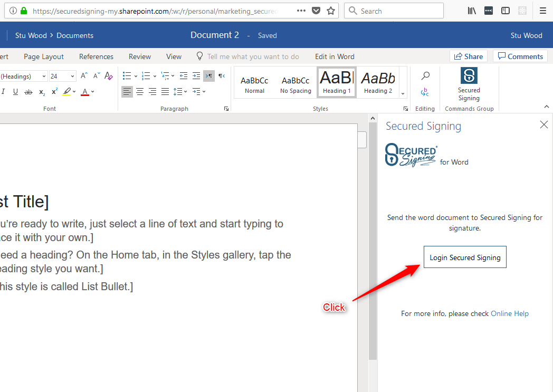Expand the Styles gallery
This screenshot has width=553, height=392.
(403, 93)
